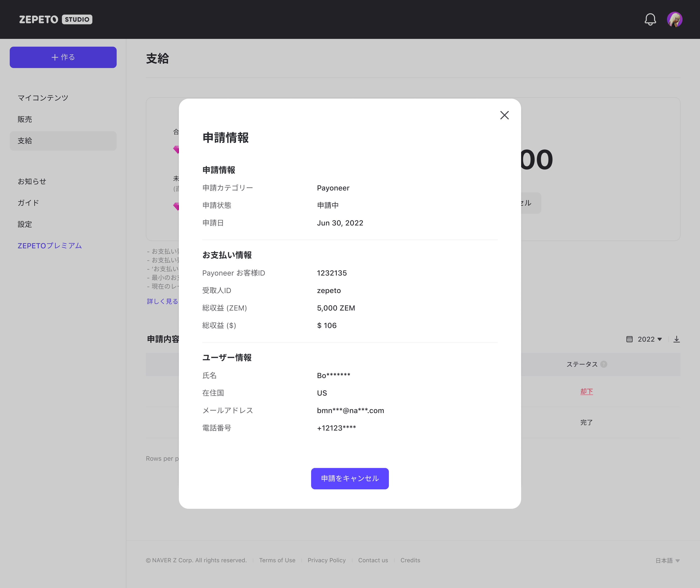Open the 日本語 language dropdown
The height and width of the screenshot is (588, 700).
coord(667,561)
